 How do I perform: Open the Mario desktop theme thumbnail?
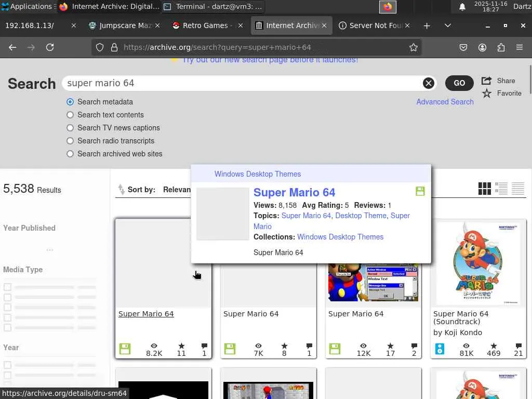(x=373, y=282)
